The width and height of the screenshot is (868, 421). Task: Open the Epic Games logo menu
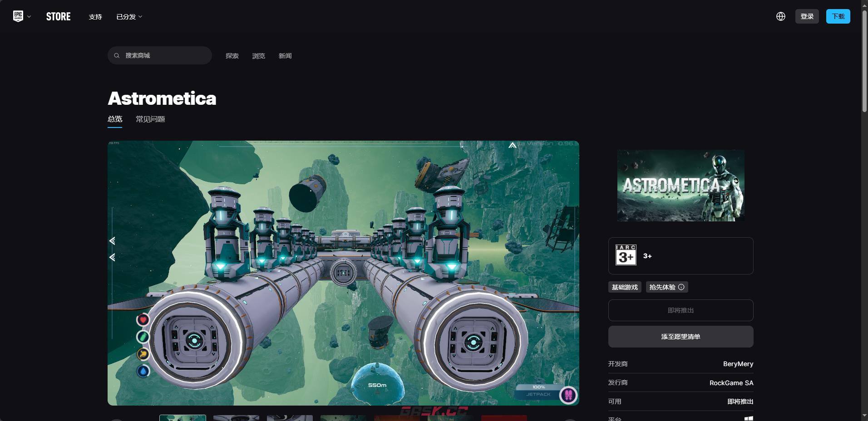(x=18, y=16)
